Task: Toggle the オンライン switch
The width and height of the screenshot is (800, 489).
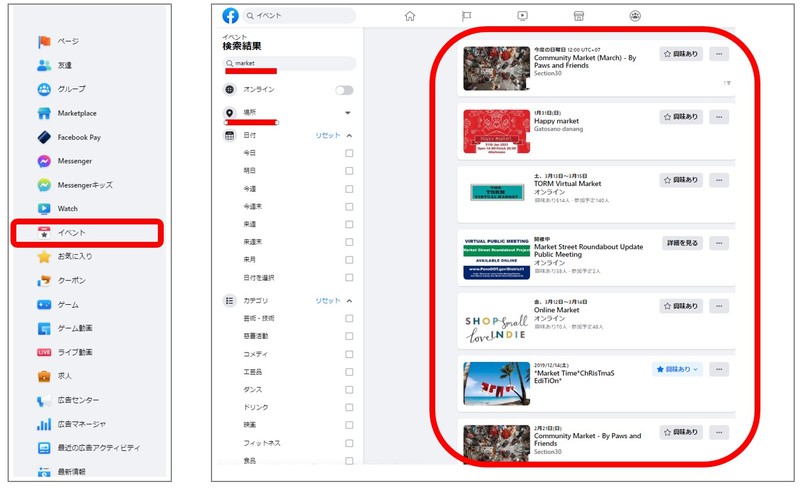Action: tap(344, 90)
